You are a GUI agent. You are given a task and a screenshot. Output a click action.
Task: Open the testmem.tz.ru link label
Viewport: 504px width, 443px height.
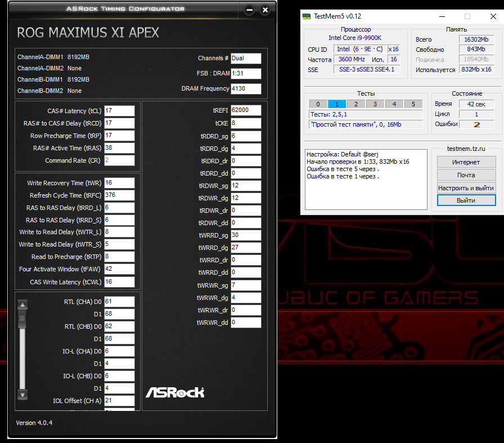point(466,149)
